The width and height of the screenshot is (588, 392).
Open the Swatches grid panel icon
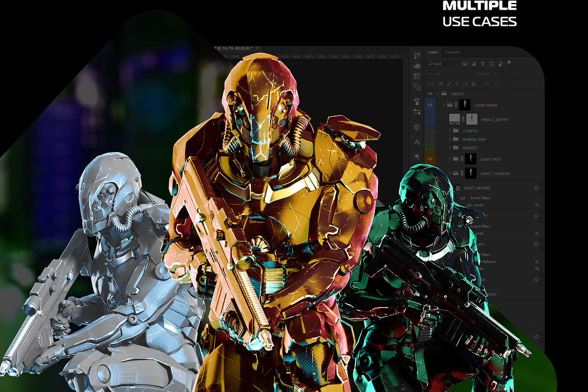pos(417,76)
